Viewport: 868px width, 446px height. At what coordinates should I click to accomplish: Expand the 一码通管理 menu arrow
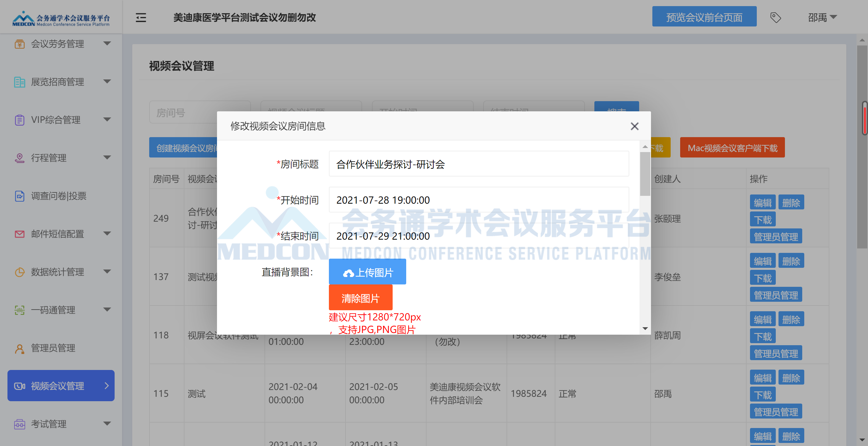(x=107, y=310)
